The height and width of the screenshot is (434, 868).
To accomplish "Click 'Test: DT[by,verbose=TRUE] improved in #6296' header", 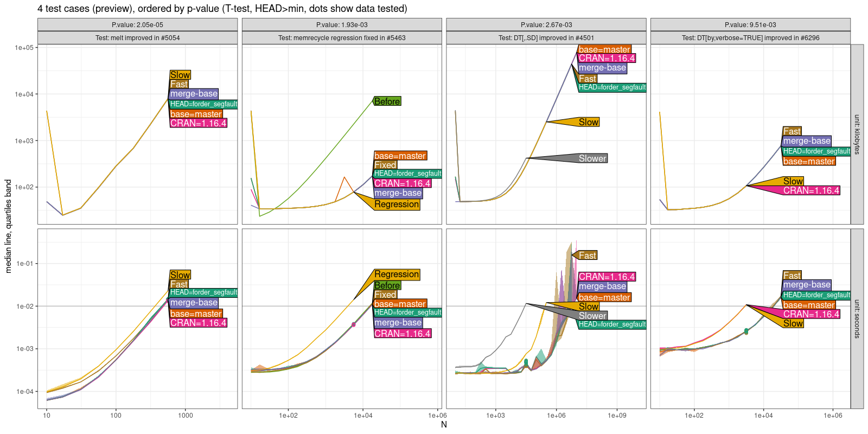I will (750, 37).
